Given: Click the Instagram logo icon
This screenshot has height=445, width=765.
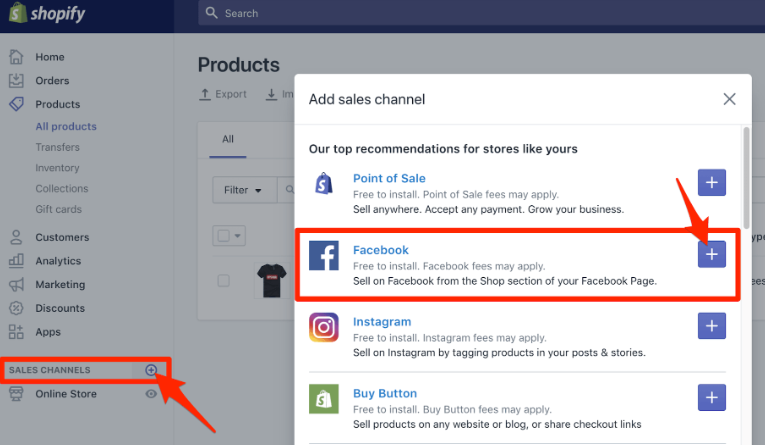Looking at the screenshot, I should click(x=323, y=327).
